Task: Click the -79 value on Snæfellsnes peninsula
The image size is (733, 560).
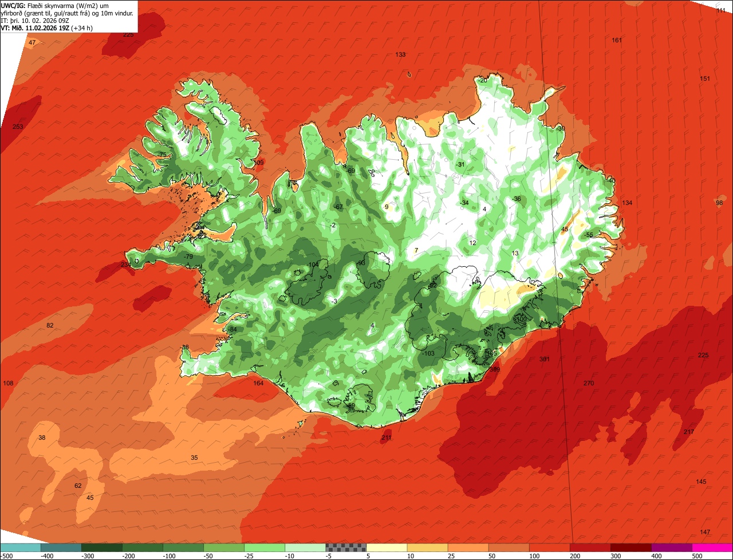Action: point(188,257)
